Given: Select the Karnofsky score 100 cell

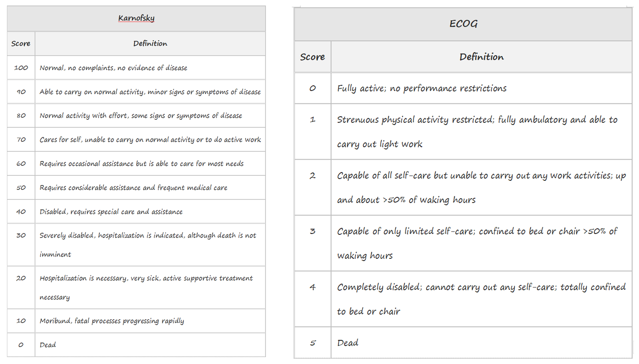Looking at the screenshot, I should [x=21, y=68].
